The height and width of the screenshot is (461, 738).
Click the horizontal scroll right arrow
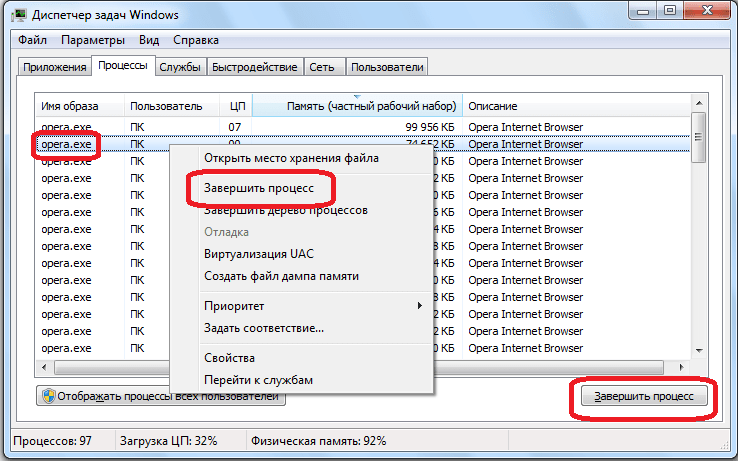(x=682, y=367)
